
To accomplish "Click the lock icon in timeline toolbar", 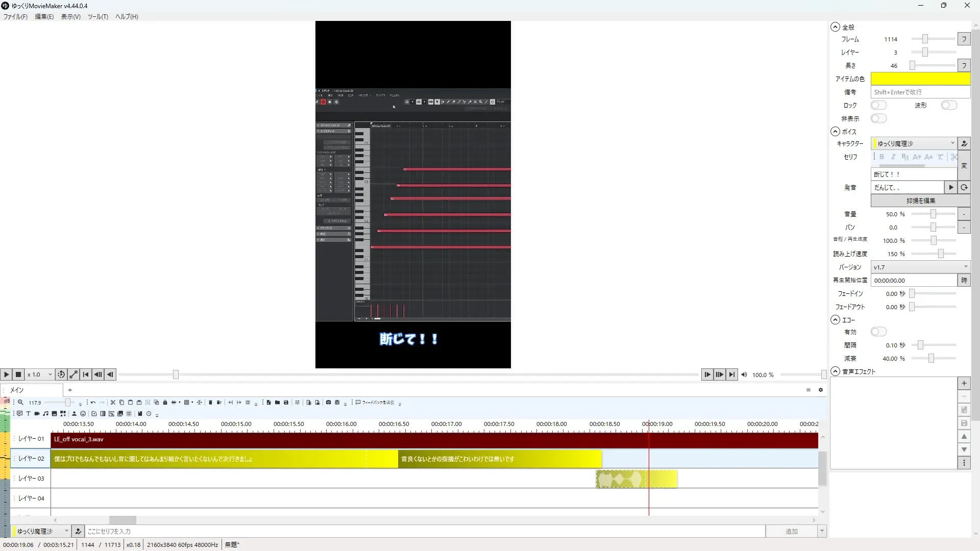I will pyautogui.click(x=165, y=403).
